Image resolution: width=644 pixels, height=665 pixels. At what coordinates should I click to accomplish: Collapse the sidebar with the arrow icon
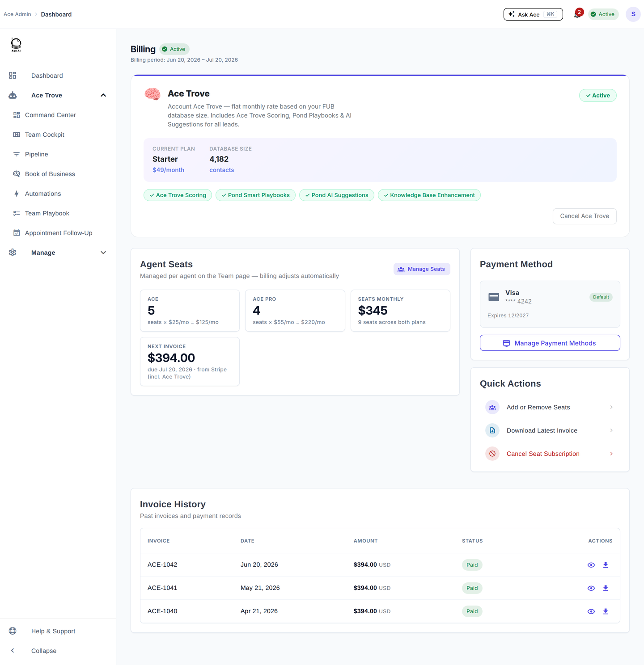[x=13, y=650]
